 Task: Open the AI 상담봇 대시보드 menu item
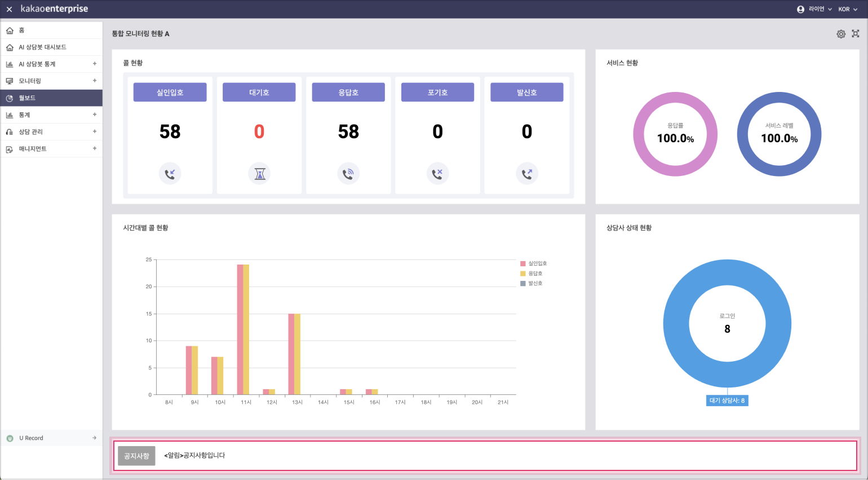[42, 47]
